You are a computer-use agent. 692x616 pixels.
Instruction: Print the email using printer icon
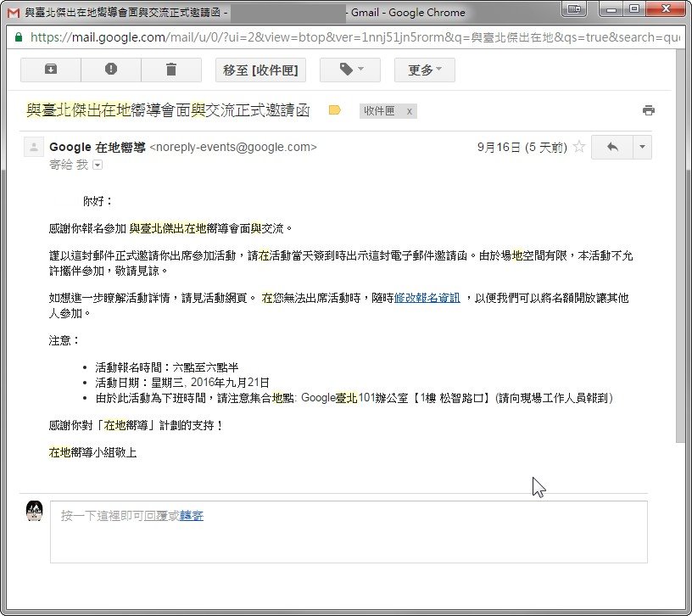[649, 110]
